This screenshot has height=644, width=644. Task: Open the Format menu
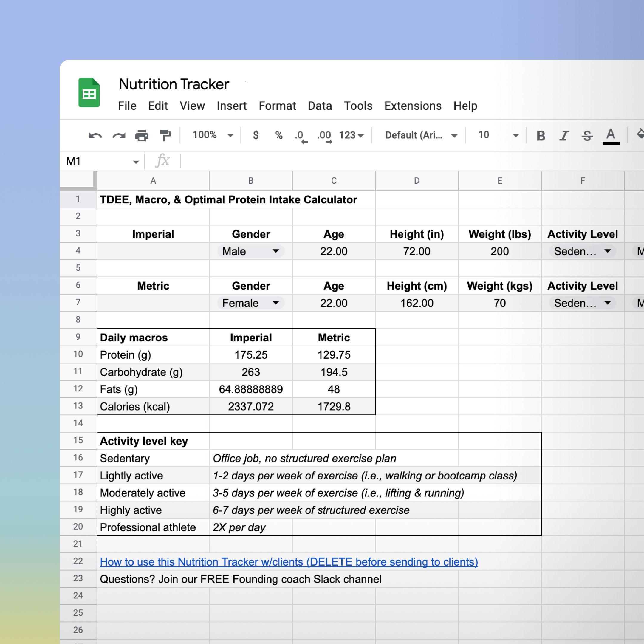point(277,106)
